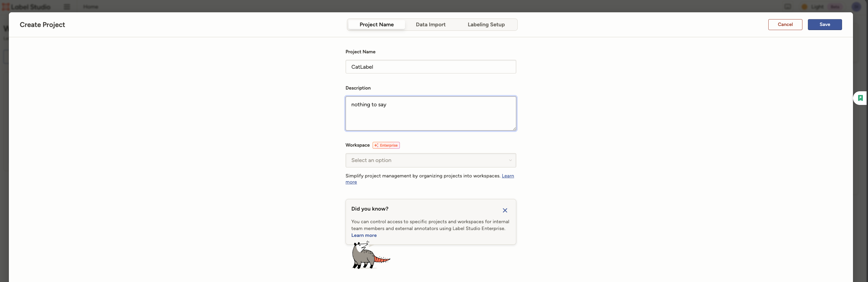Click the opossum mascot illustration

pyautogui.click(x=368, y=256)
